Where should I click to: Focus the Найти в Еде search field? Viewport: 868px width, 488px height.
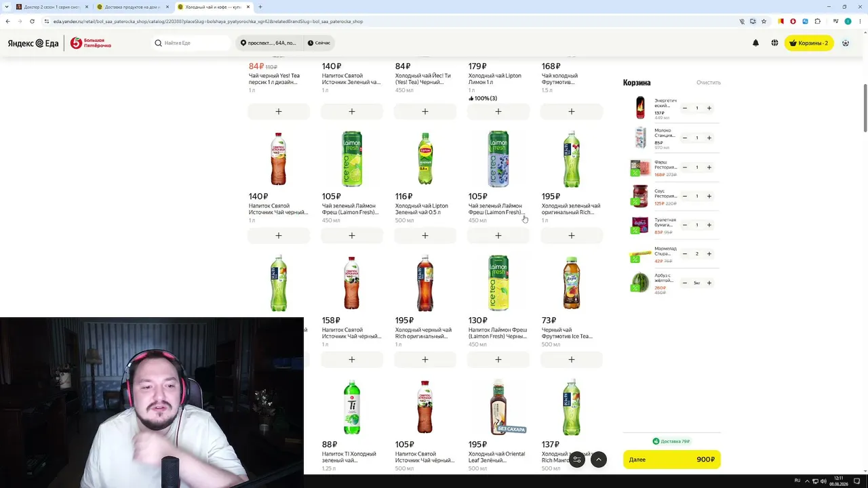pos(193,43)
